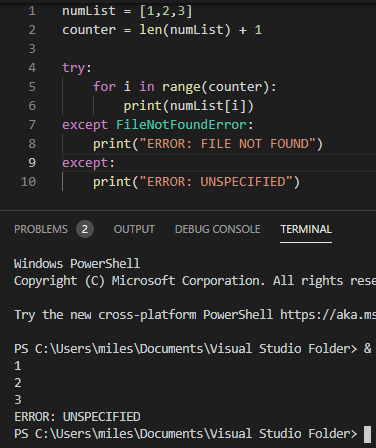Click 'for i in range(counter):' statement

[185, 87]
